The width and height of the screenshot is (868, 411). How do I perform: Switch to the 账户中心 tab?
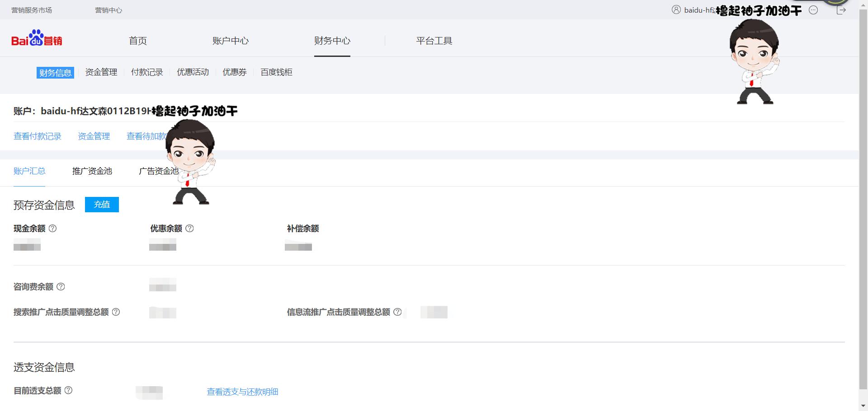(230, 41)
